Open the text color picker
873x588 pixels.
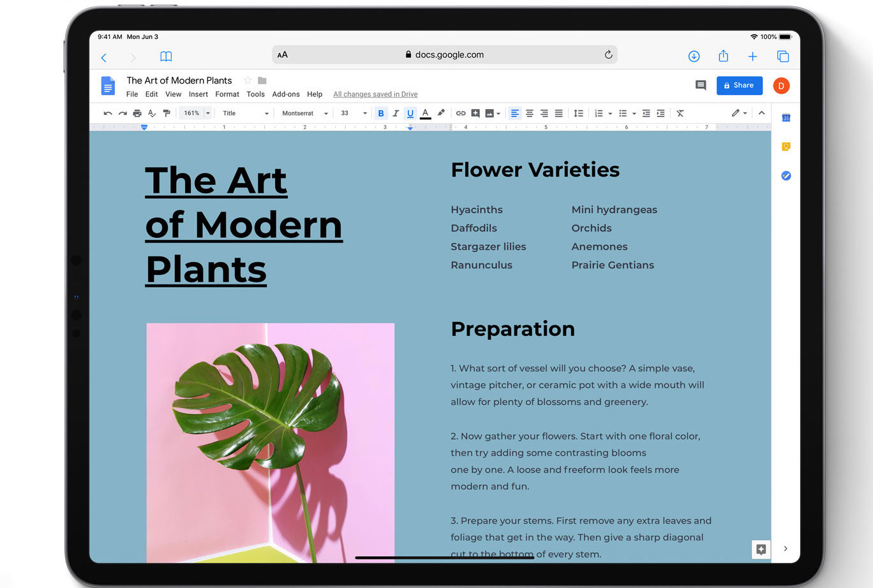click(425, 113)
